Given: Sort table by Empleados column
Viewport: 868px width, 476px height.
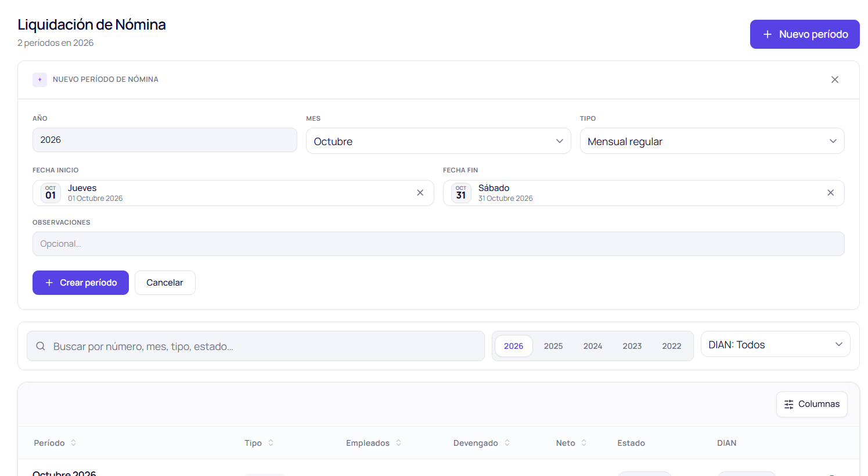Looking at the screenshot, I should click(x=374, y=443).
